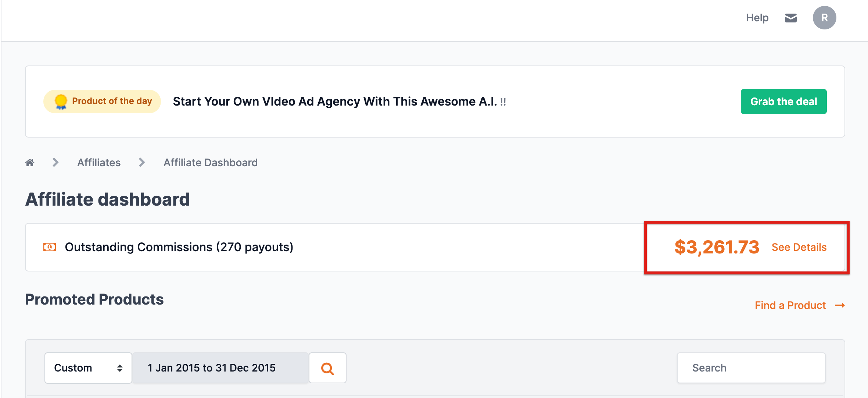
Task: Click the $3,261.73 commission amount
Action: [x=717, y=247]
